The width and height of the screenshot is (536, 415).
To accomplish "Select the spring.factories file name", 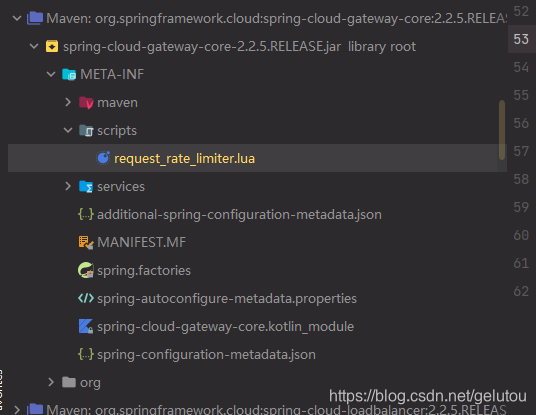I will click(x=144, y=271).
